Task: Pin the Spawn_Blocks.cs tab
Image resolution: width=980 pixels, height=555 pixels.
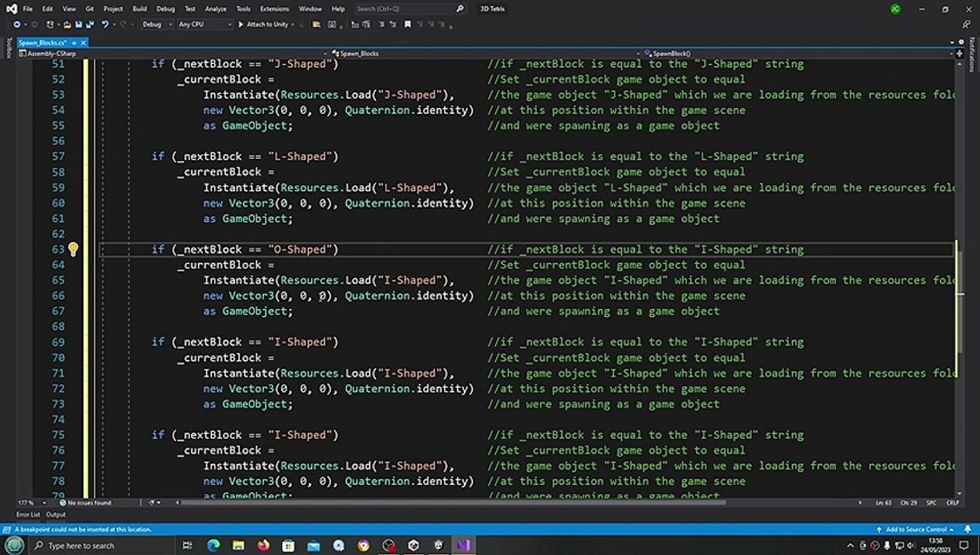Action: [74, 42]
